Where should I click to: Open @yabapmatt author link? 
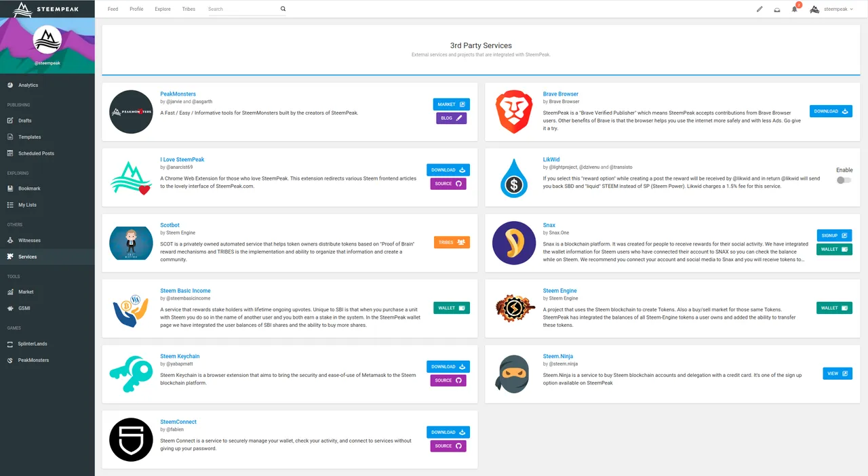tap(180, 363)
